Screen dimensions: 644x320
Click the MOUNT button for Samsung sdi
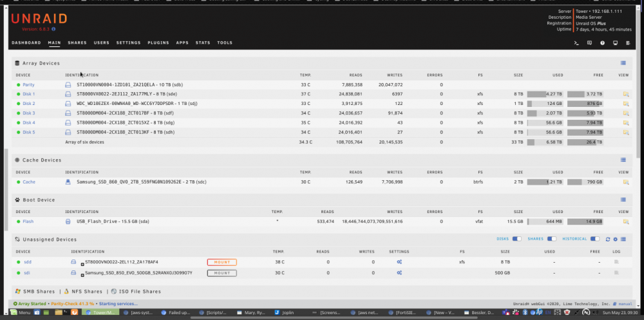pyautogui.click(x=222, y=273)
